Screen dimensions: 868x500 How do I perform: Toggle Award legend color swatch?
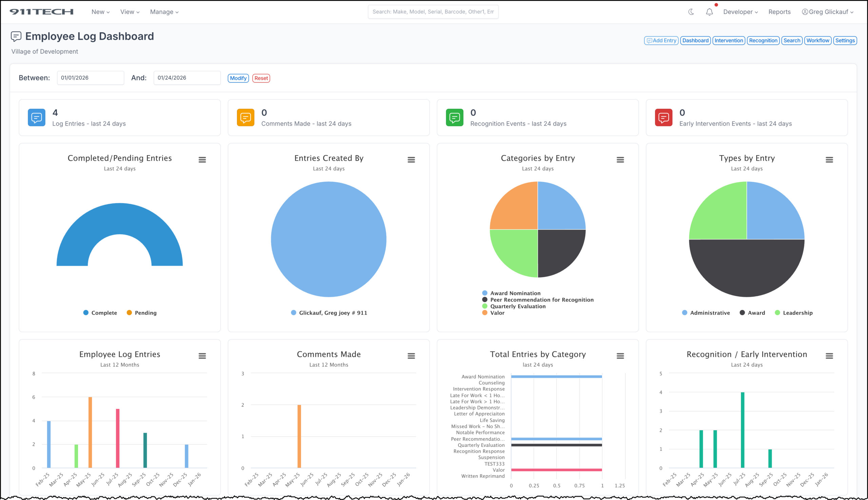[x=742, y=313]
